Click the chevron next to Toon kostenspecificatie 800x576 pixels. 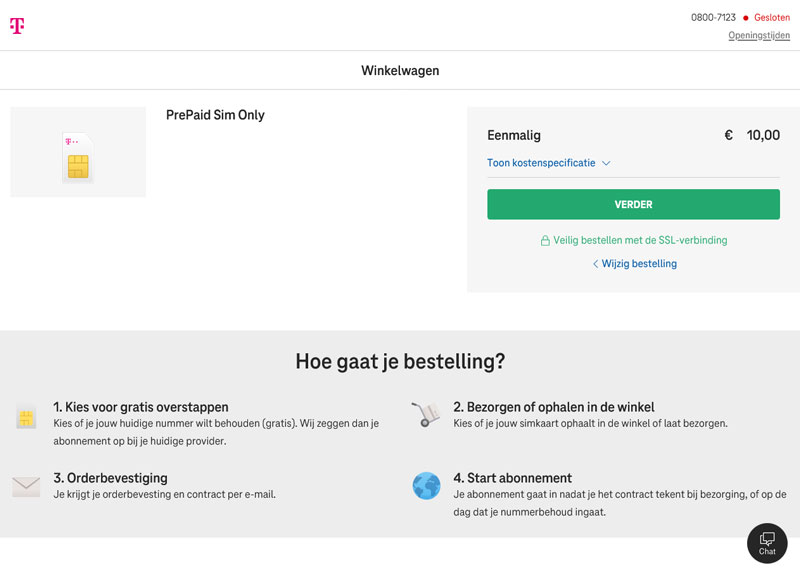606,163
